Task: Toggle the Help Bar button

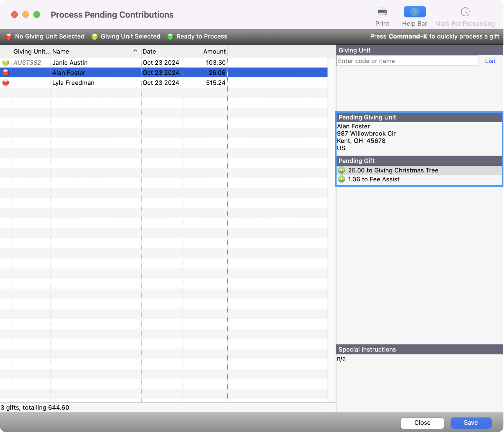Action: 414,12
